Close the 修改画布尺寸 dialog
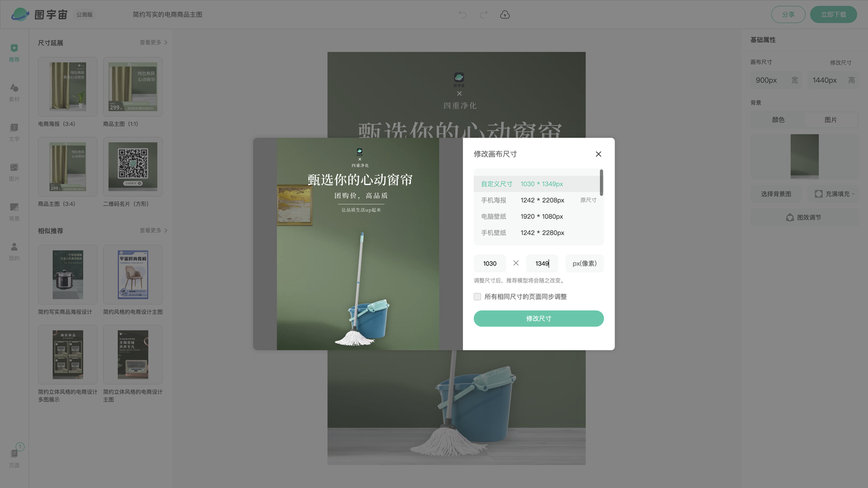 click(598, 154)
